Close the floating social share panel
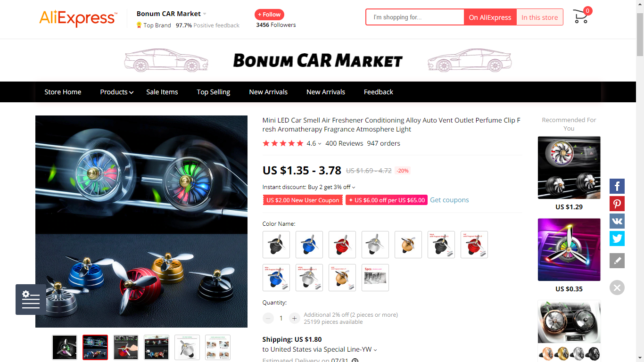This screenshot has width=644, height=362. 617,288
